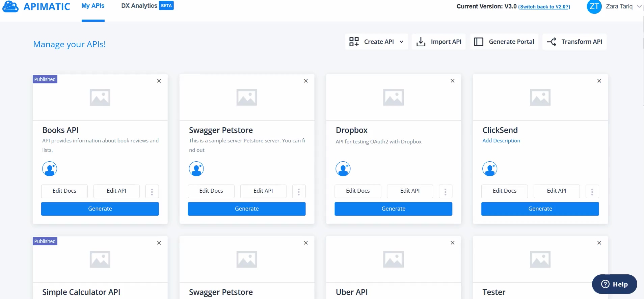This screenshot has height=299, width=644.
Task: Open the Zara Tariq account menu chevron
Action: 639,6
